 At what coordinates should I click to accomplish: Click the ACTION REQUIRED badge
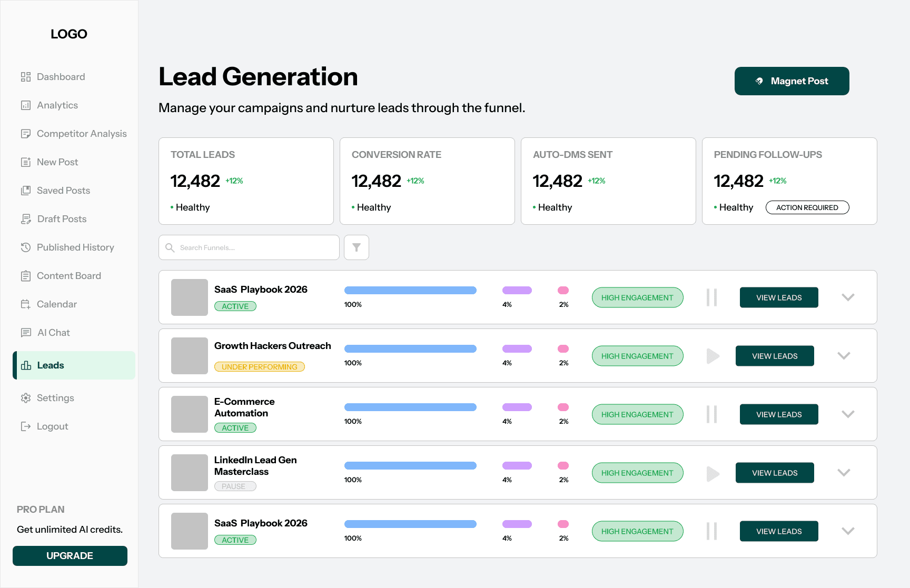click(807, 207)
